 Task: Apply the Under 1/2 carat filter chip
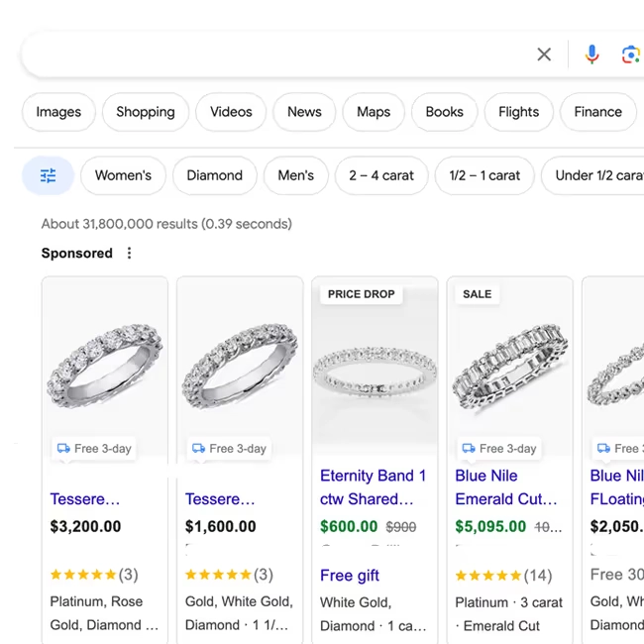[592, 175]
